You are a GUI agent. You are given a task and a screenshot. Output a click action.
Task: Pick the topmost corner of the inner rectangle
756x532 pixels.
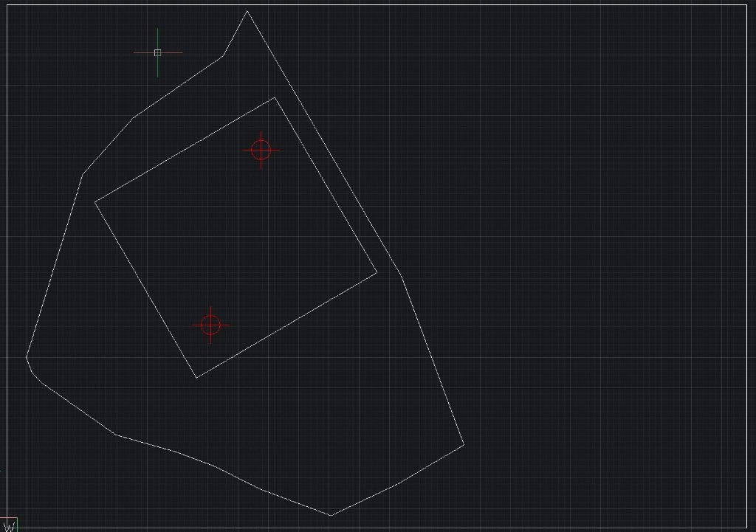(275, 98)
